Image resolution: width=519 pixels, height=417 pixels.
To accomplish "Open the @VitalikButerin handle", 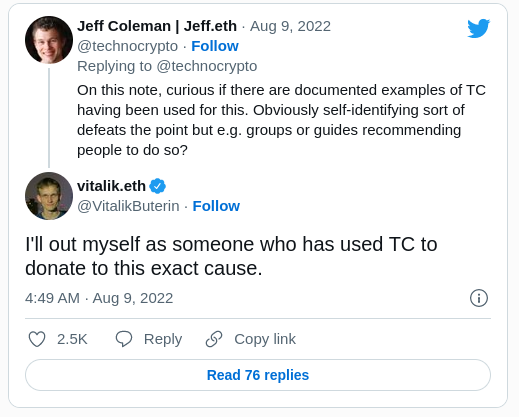I will point(128,206).
